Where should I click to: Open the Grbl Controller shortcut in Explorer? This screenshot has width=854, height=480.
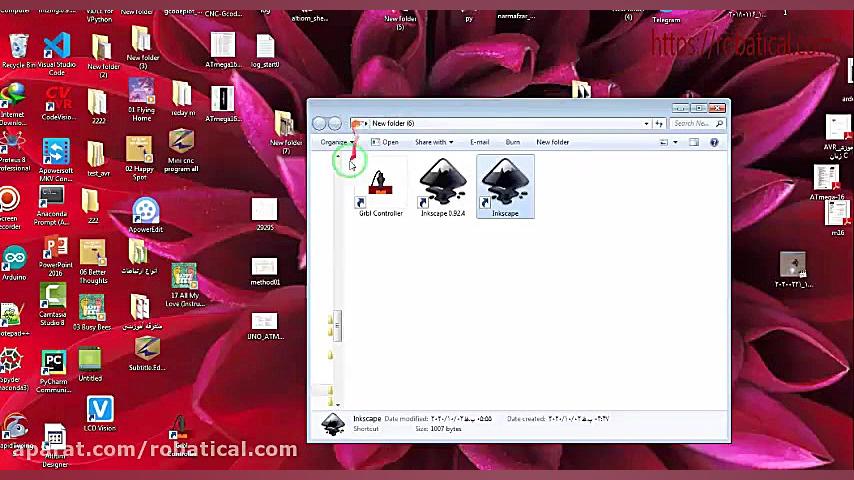click(x=381, y=188)
